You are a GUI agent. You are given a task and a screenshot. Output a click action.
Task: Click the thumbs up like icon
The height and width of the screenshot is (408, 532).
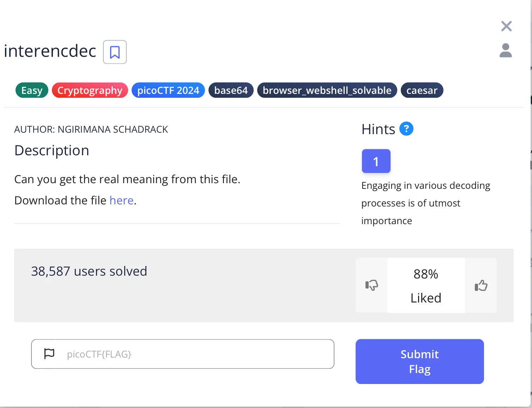[x=481, y=285]
